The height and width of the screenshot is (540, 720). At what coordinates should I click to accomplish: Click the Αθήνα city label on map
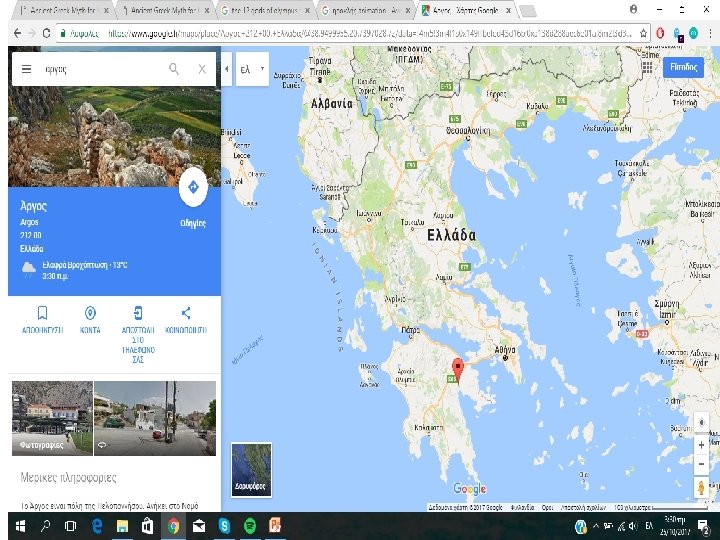click(505, 350)
